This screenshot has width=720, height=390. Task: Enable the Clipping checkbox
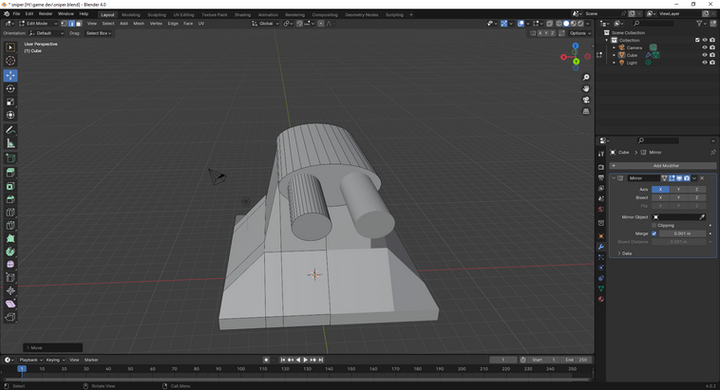(x=654, y=226)
